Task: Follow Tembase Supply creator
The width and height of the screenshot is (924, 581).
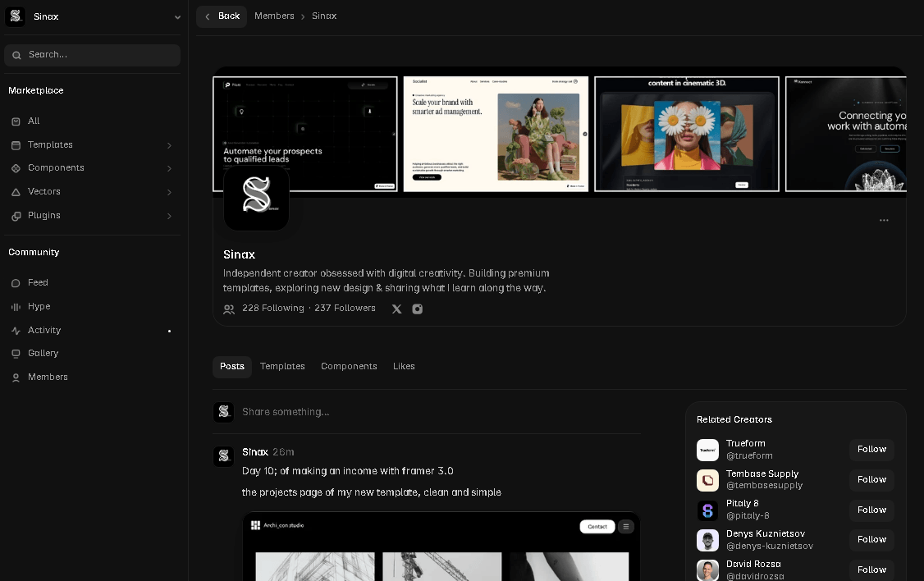Action: coord(871,479)
